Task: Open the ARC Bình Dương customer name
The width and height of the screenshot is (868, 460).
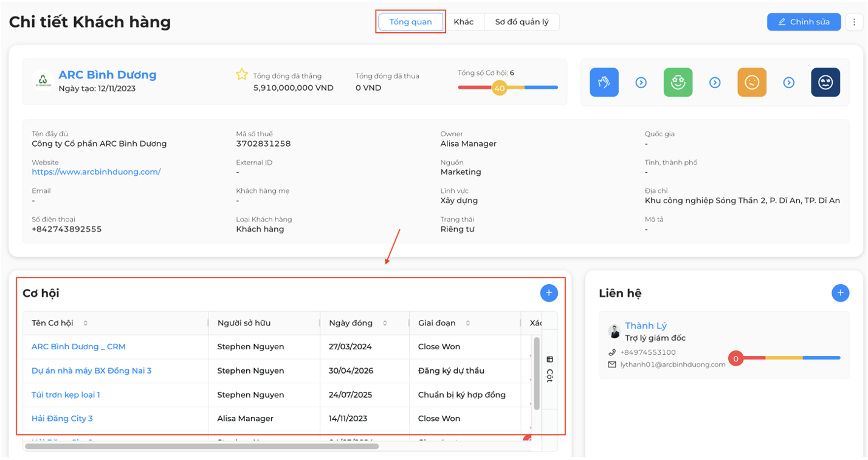Action: pyautogui.click(x=108, y=75)
